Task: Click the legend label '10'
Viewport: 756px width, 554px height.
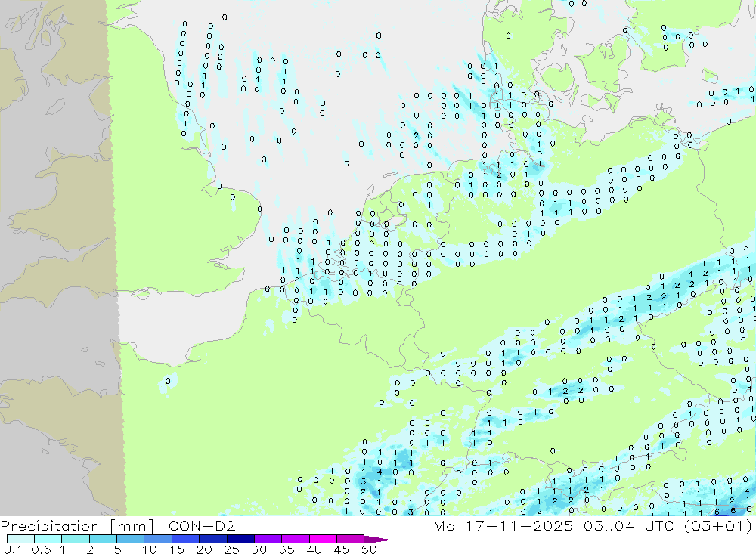Action: coord(150,549)
